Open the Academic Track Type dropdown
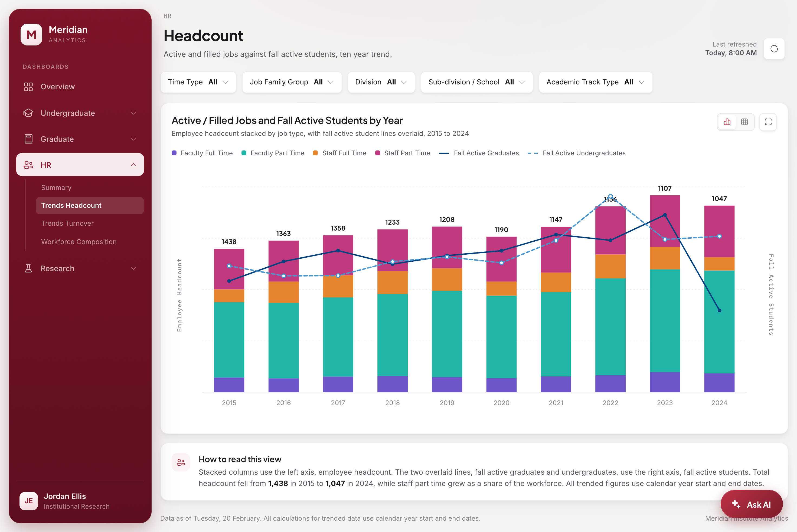The image size is (797, 532). [596, 82]
